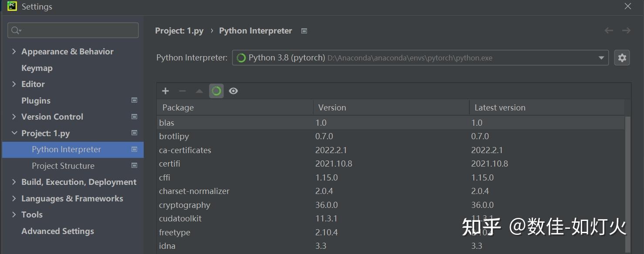This screenshot has width=644, height=254.
Task: Click the modified-settings indicator next to Plugins
Action: coord(134,100)
